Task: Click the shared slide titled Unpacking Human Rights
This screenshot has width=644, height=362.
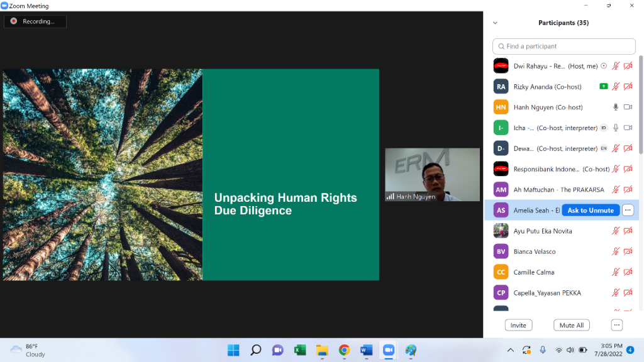Action: pyautogui.click(x=191, y=175)
